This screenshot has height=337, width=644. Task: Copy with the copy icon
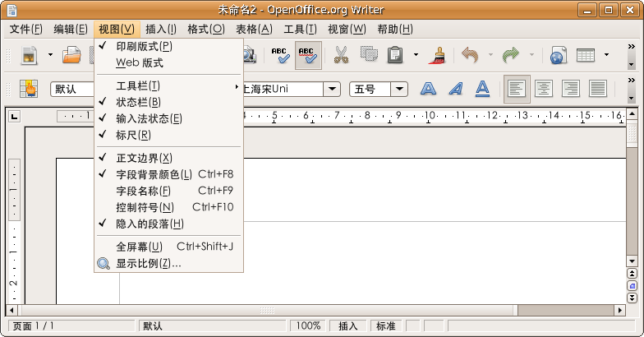click(x=368, y=54)
